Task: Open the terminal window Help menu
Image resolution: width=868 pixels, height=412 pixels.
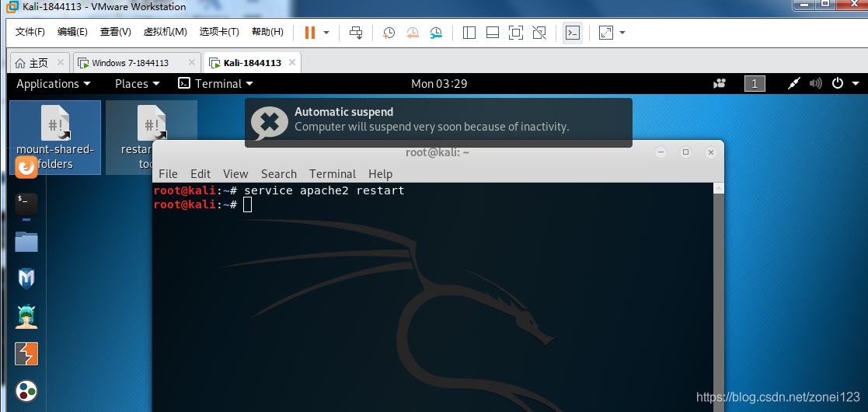Action: 380,174
